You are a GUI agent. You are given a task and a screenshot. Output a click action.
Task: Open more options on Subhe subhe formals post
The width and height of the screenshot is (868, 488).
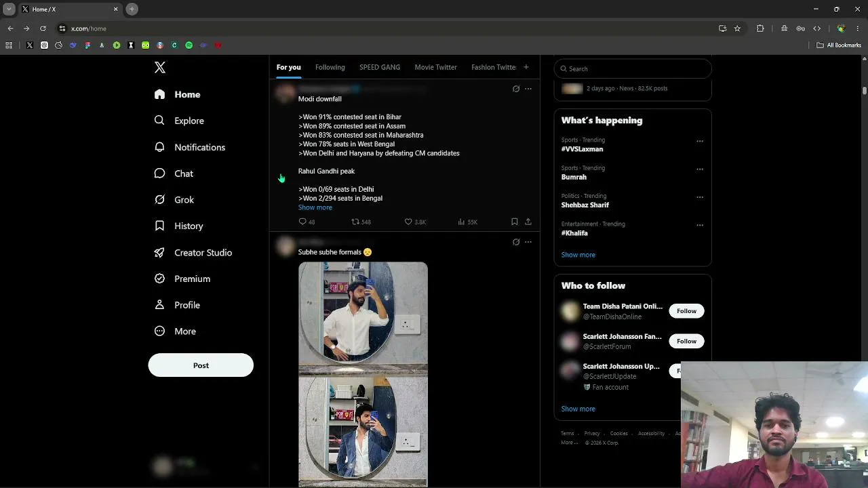[x=528, y=242]
